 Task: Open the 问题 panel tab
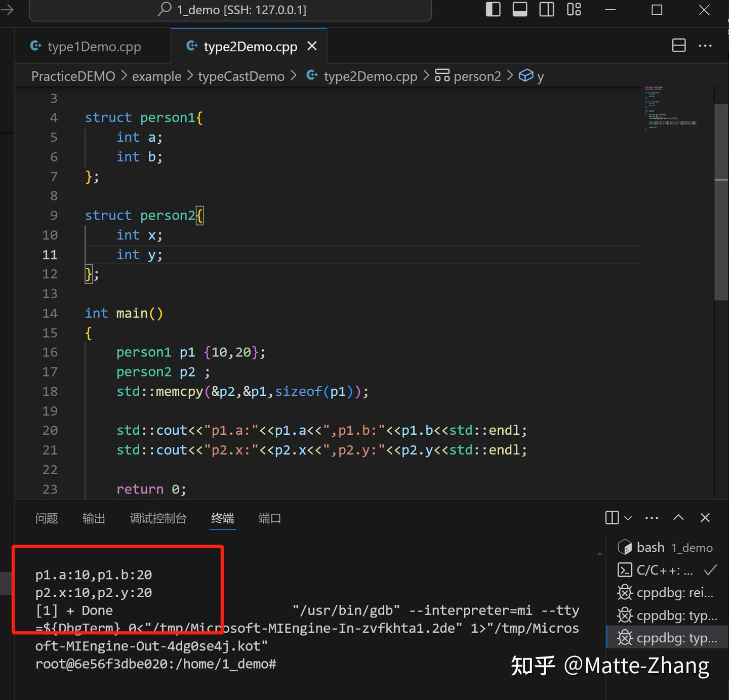(46, 518)
